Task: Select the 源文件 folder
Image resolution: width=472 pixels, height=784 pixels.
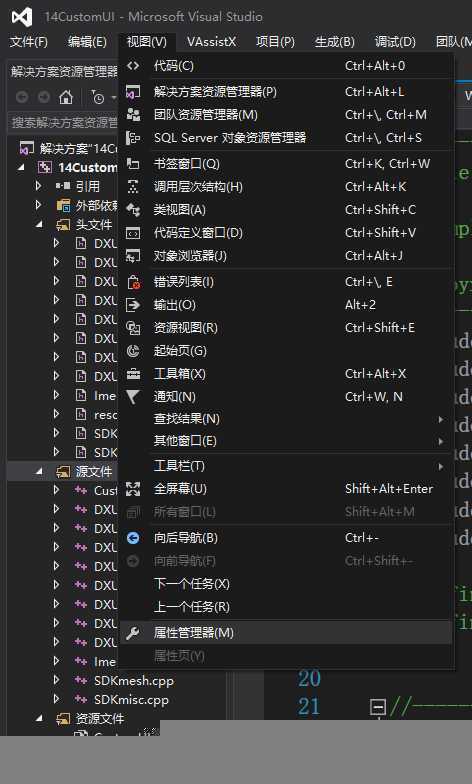Action: [94, 472]
